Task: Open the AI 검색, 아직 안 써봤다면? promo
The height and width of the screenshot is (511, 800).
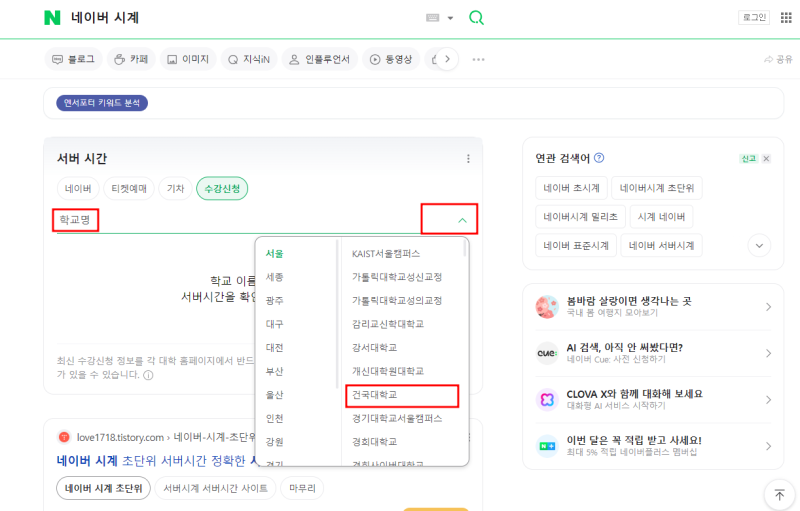Action: (653, 353)
